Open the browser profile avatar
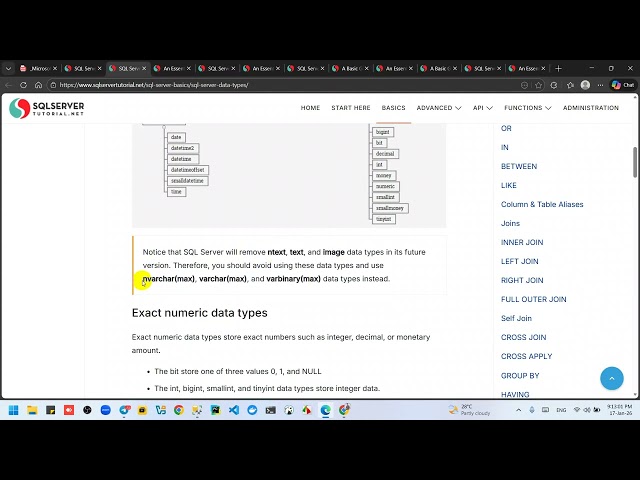The width and height of the screenshot is (640, 480). pos(585,85)
